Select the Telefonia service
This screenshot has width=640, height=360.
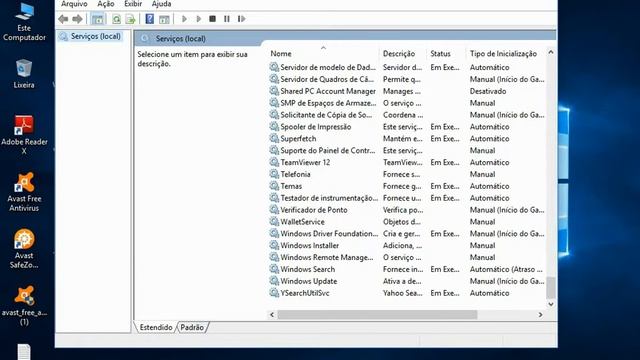[x=295, y=174]
